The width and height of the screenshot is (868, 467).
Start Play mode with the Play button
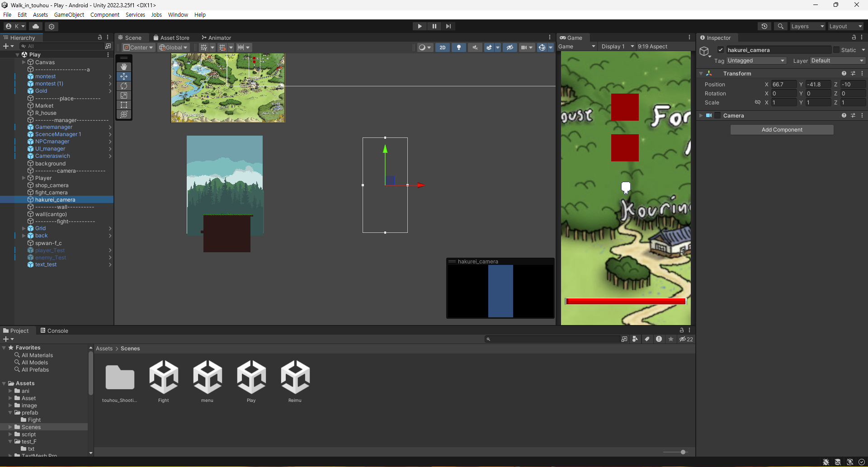click(x=420, y=26)
